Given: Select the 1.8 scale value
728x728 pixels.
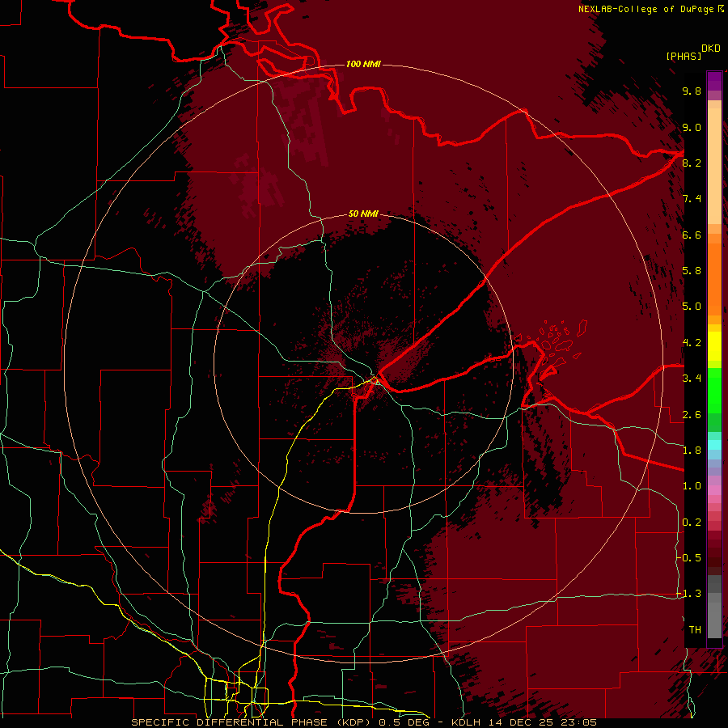Looking at the screenshot, I should 692,451.
